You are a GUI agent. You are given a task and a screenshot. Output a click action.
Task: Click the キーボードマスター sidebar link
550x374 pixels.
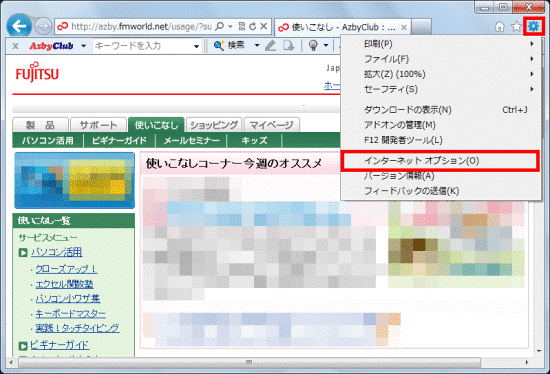(71, 313)
